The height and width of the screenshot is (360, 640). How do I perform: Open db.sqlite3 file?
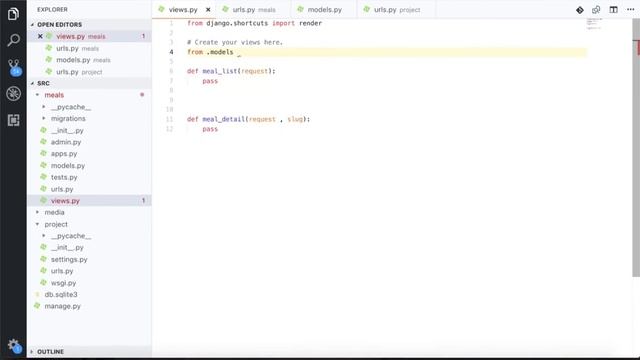tap(61, 294)
